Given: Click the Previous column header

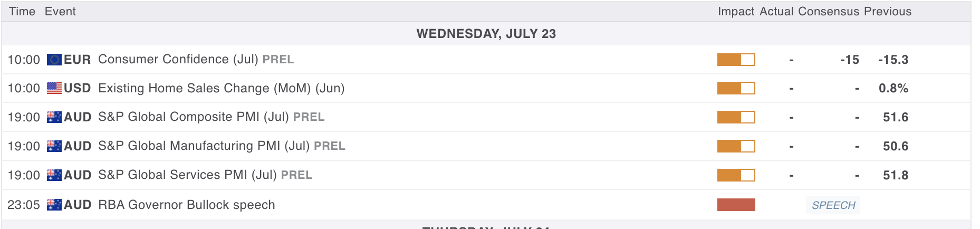Looking at the screenshot, I should point(888,12).
